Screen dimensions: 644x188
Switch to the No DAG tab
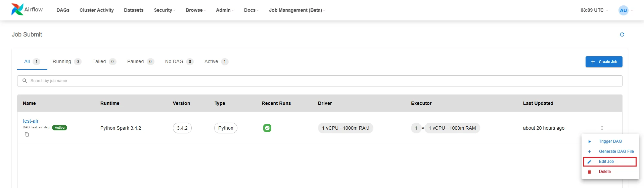tap(179, 61)
